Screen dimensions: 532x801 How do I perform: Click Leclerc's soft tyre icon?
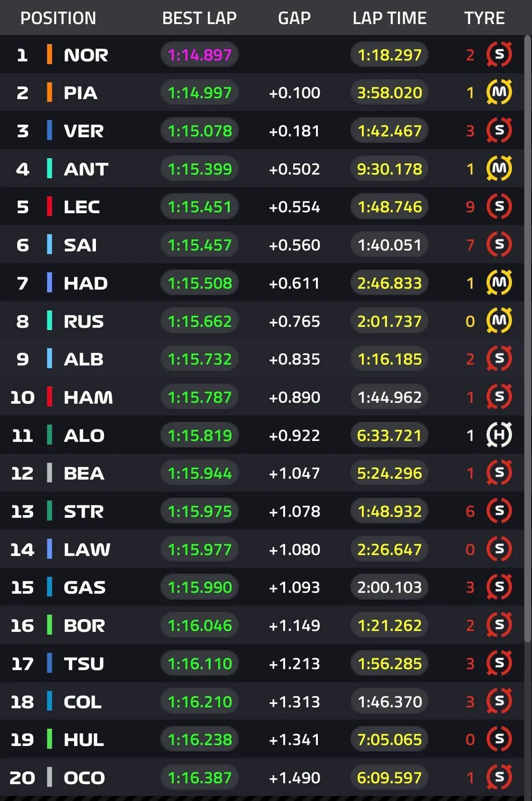tap(499, 207)
